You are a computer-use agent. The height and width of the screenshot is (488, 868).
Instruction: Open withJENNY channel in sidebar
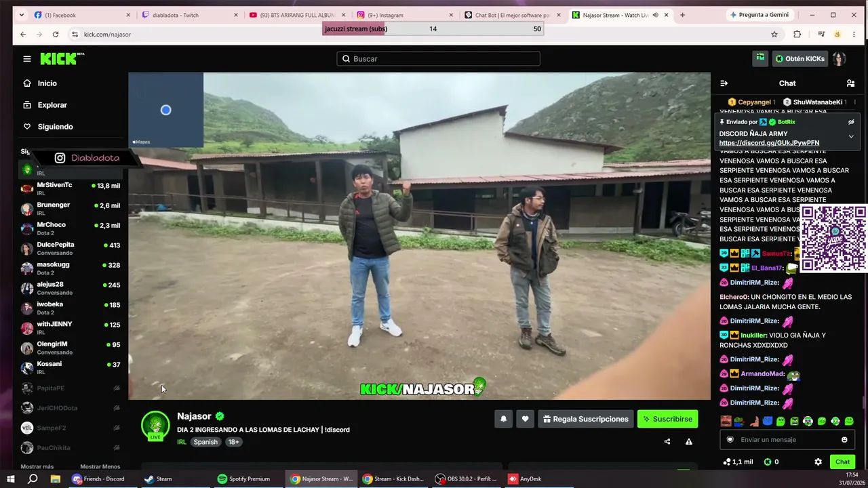[x=71, y=328]
